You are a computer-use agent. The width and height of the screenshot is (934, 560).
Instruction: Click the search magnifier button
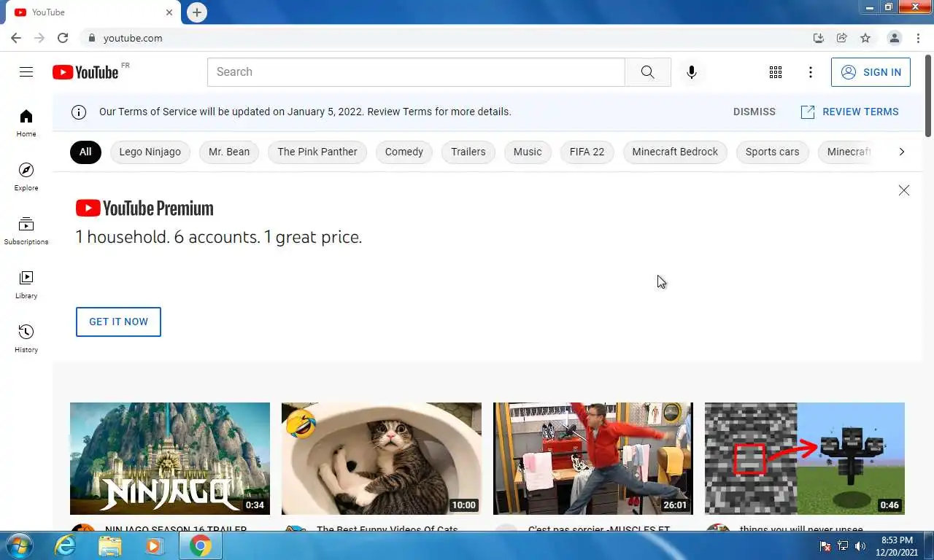tap(648, 72)
